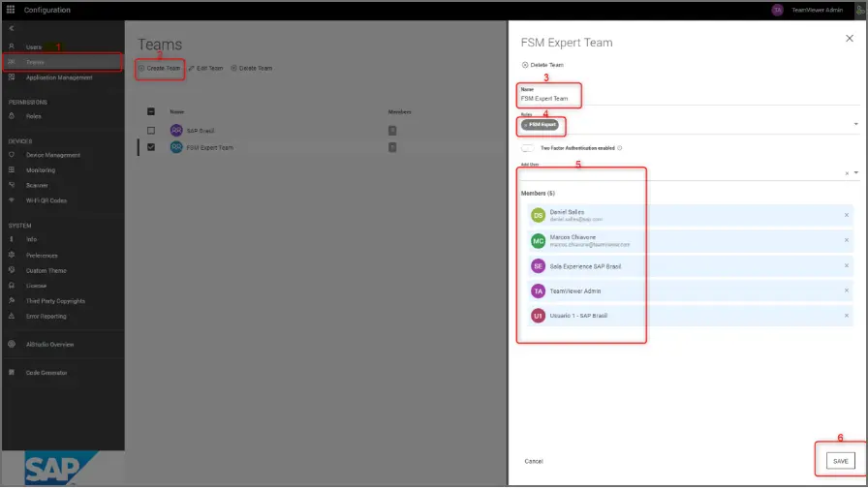
Task: Collapse the sidebar with the back chevron
Action: (11, 28)
